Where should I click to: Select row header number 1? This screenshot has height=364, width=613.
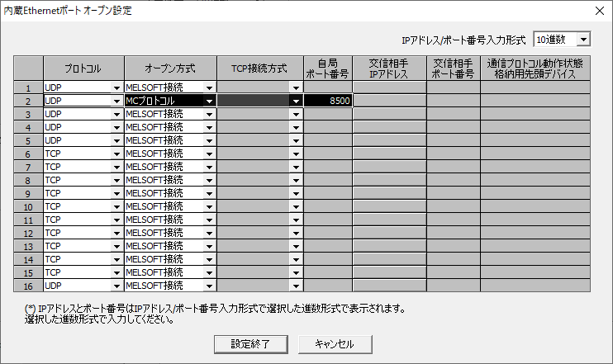pyautogui.click(x=28, y=87)
